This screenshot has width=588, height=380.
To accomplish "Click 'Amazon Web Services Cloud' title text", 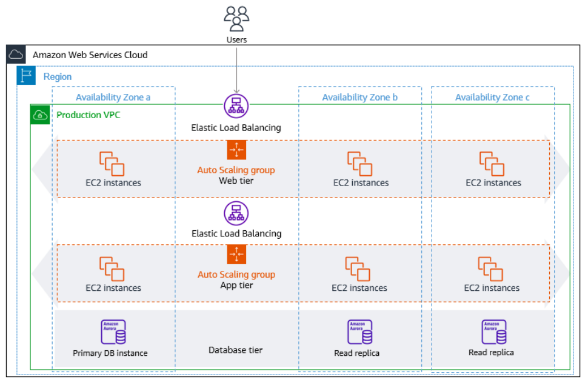I will tap(90, 55).
